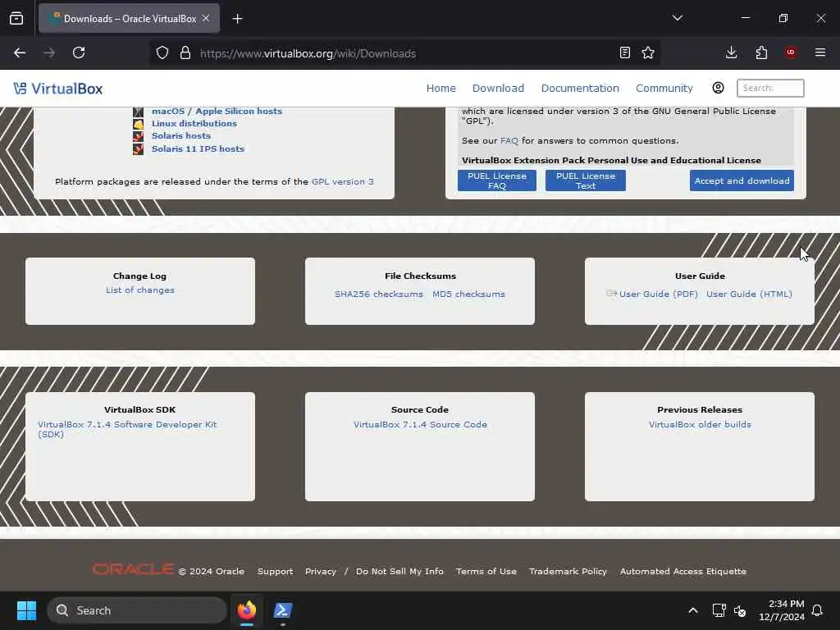Open User Guide (PDF) link
This screenshot has height=630, width=840.
658,294
